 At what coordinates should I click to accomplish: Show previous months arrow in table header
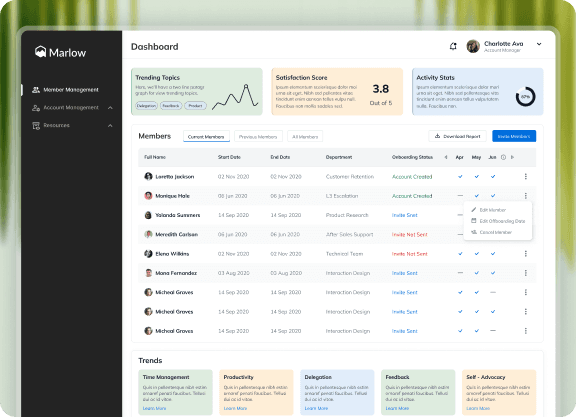pyautogui.click(x=446, y=157)
